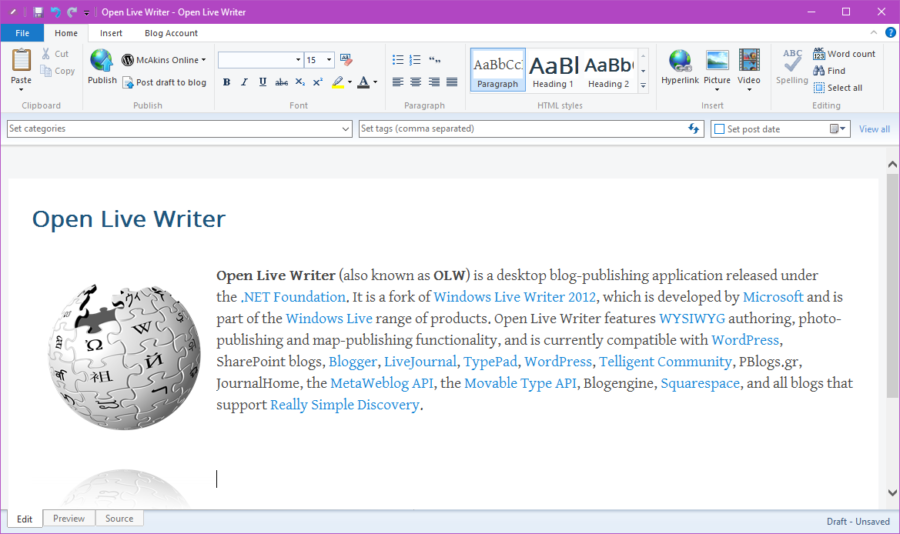Center-align the paragraph text
This screenshot has height=534, width=900.
[x=416, y=82]
